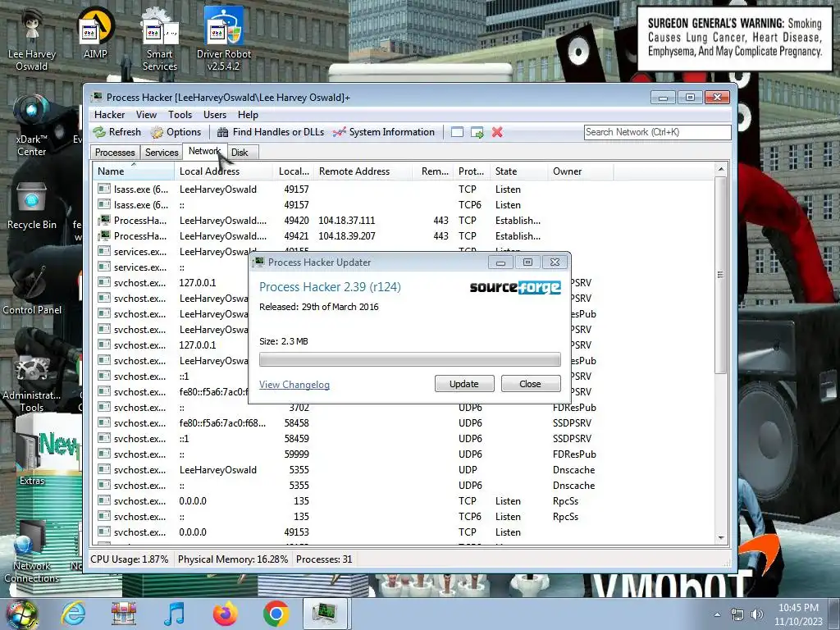840x630 pixels.
Task: Click the Windows Start orb
Action: 22,614
